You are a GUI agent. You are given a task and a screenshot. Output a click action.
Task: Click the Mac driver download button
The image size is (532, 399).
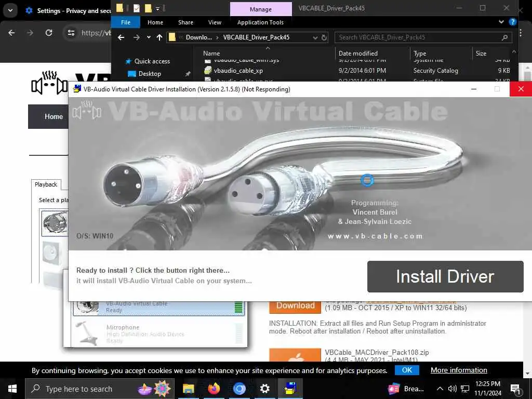click(x=295, y=355)
